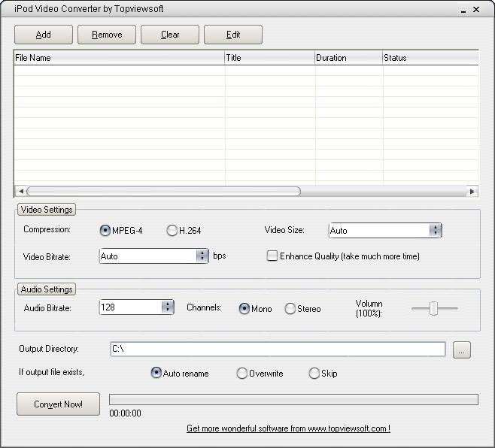Click the Video Settings group label

[47, 210]
